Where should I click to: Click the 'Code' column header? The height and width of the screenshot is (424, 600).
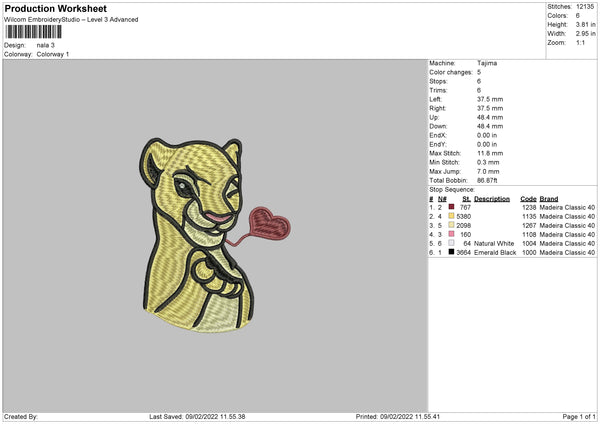tap(528, 199)
